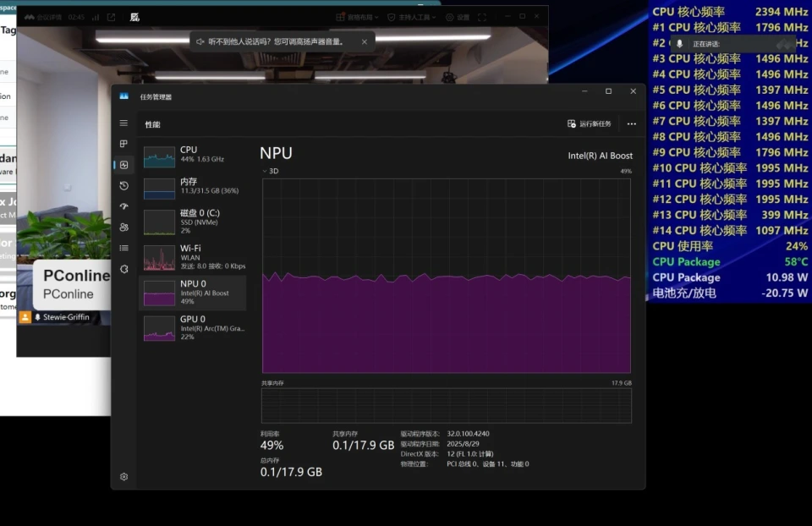The image size is (812, 526).
Task: Select GPU 0 in the performance list
Action: pos(192,327)
